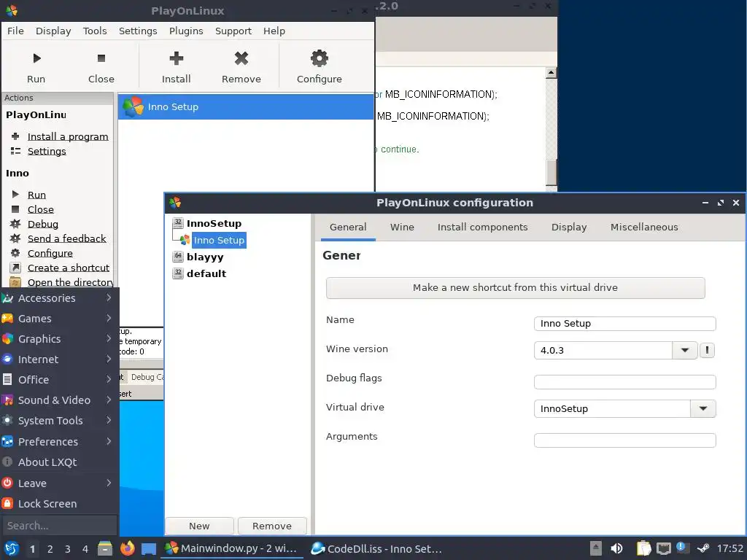Click the Close stop icon in PlayOnLinux toolbar
The image size is (747, 560).
click(x=101, y=58)
